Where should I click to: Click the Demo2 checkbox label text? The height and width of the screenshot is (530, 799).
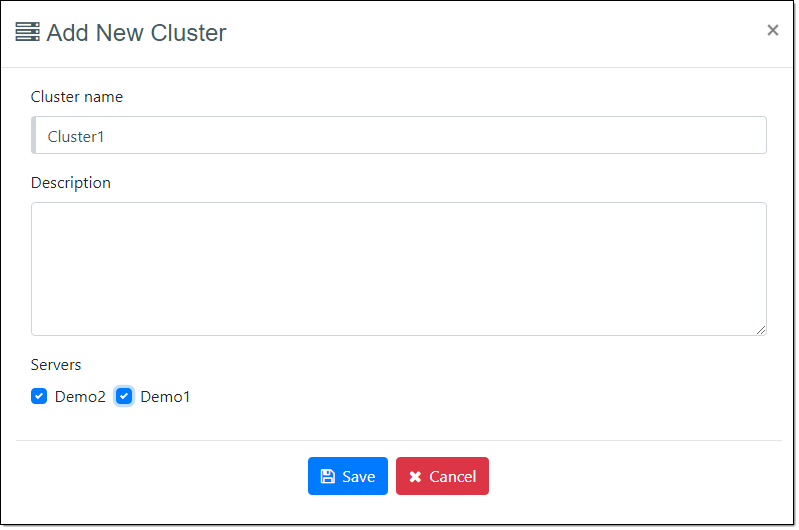80,397
